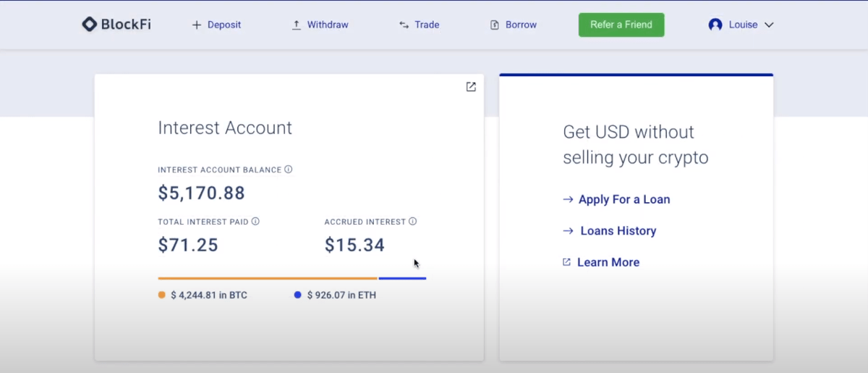This screenshot has width=868, height=373.
Task: Click the $5,170.88 balance value
Action: point(202,193)
